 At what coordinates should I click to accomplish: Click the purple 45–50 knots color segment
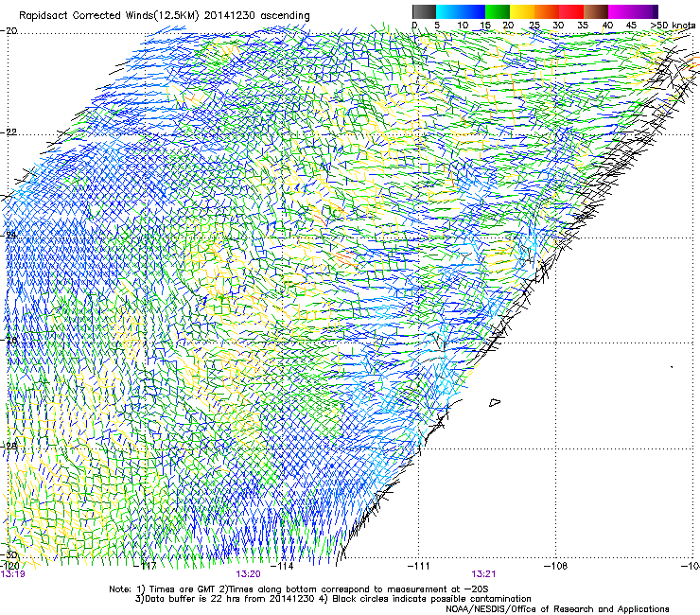point(645,11)
